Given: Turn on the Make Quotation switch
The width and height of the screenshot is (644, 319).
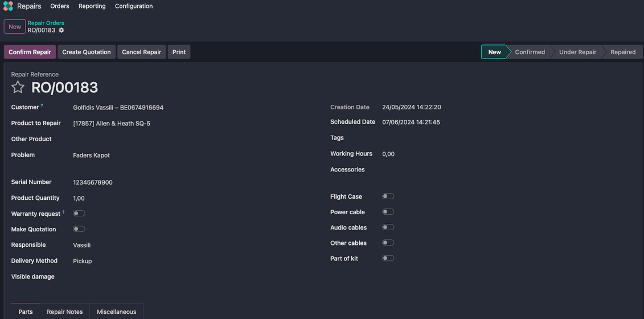Looking at the screenshot, I should pyautogui.click(x=79, y=229).
